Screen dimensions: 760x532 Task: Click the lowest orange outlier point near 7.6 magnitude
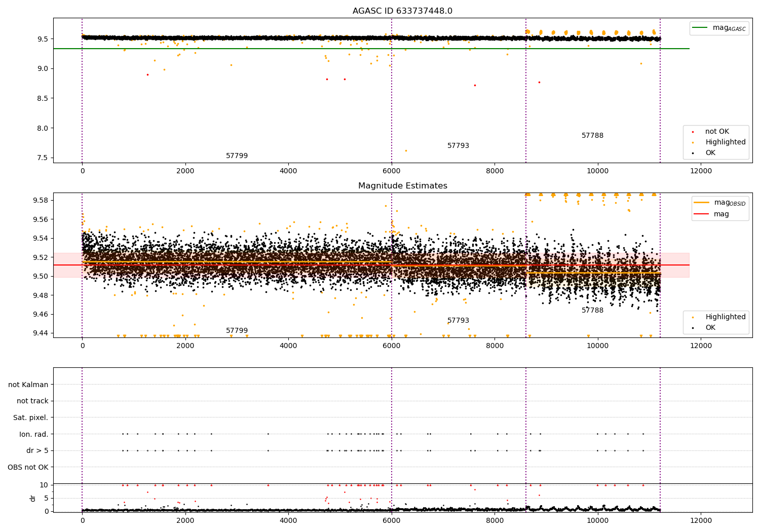pyautogui.click(x=406, y=150)
